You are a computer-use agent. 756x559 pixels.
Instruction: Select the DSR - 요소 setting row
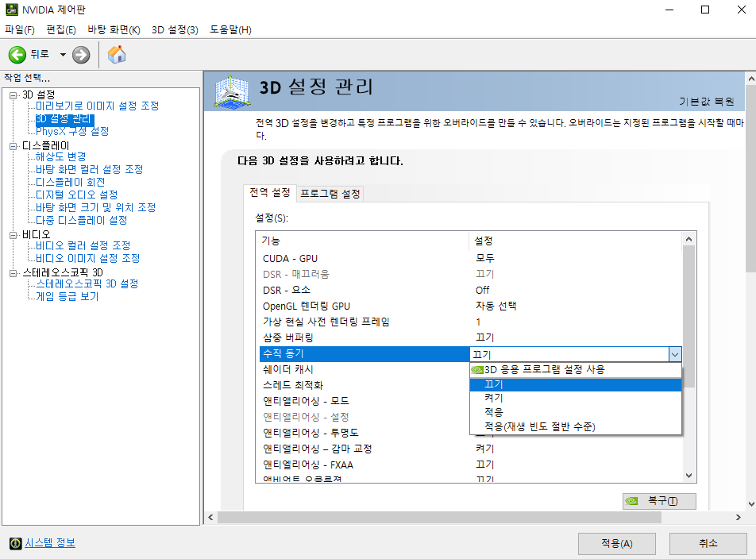pos(470,290)
